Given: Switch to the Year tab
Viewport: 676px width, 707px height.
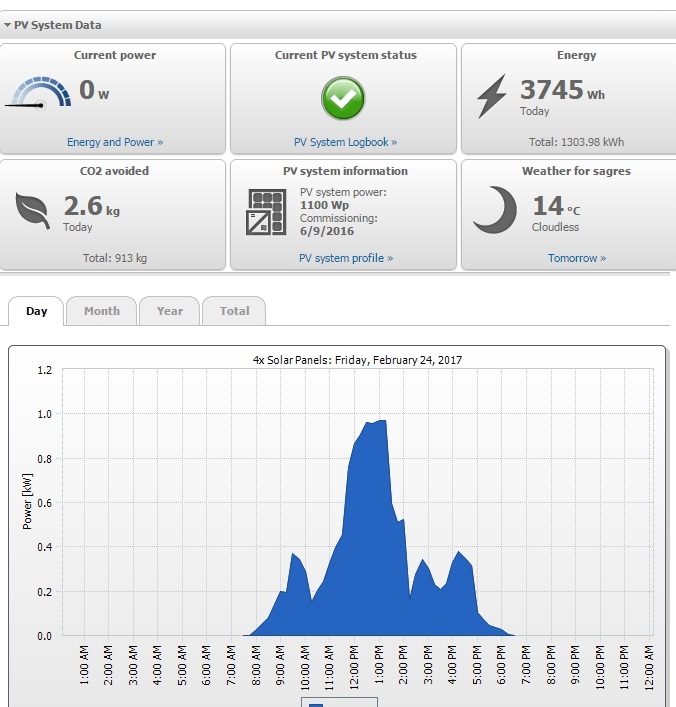Looking at the screenshot, I should [x=170, y=311].
